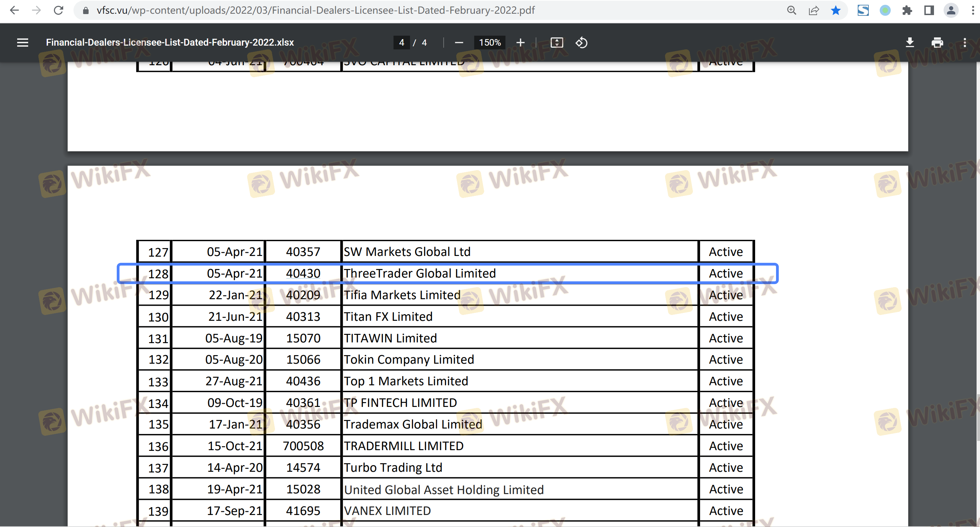Click the fit to page icon
This screenshot has height=527, width=980.
point(557,43)
